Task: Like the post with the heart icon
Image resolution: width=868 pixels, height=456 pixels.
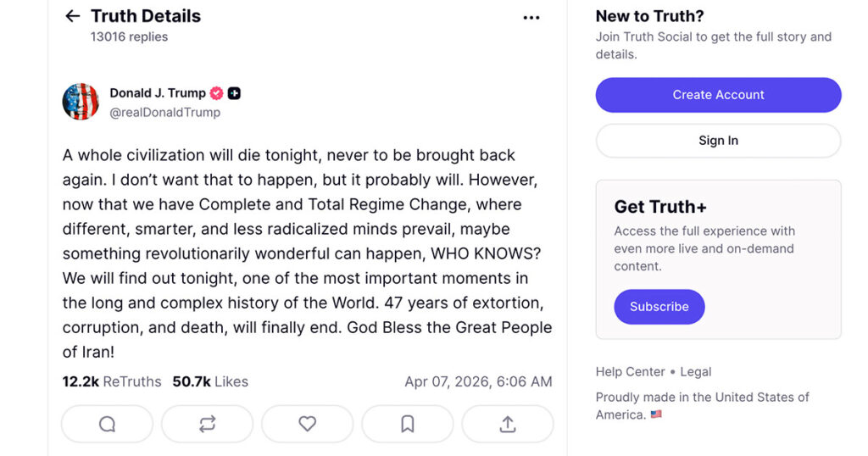Action: point(307,424)
